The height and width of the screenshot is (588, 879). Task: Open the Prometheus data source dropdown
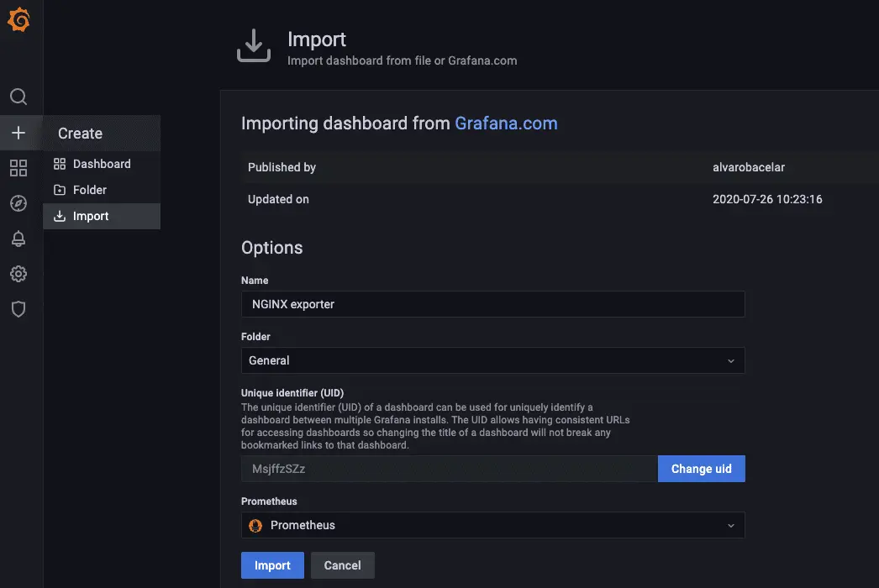tap(492, 525)
